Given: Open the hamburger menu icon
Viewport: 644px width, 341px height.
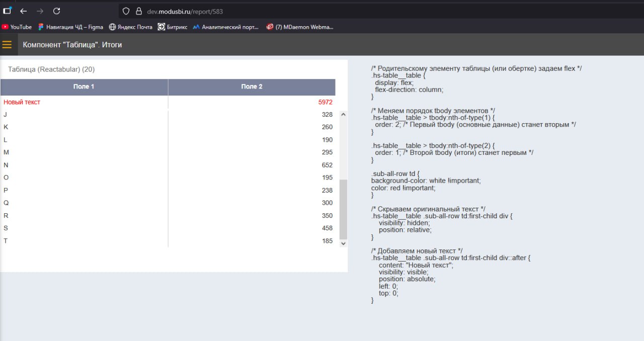Looking at the screenshot, I should click(7, 45).
